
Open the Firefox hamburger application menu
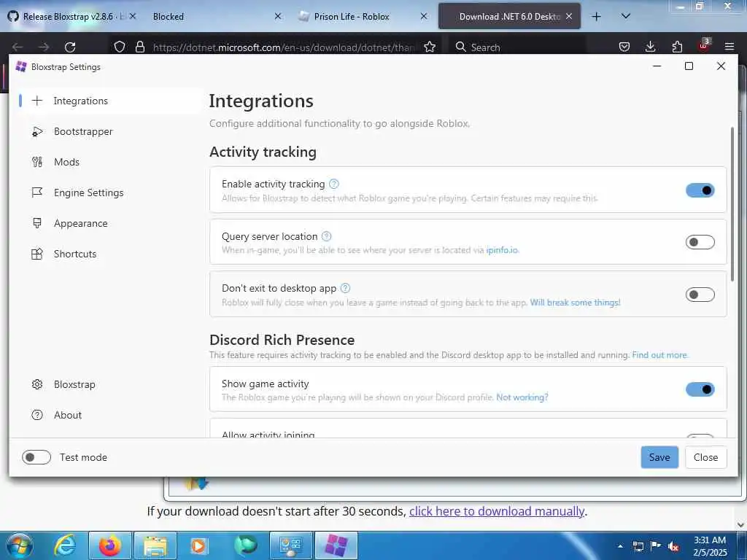click(x=729, y=47)
